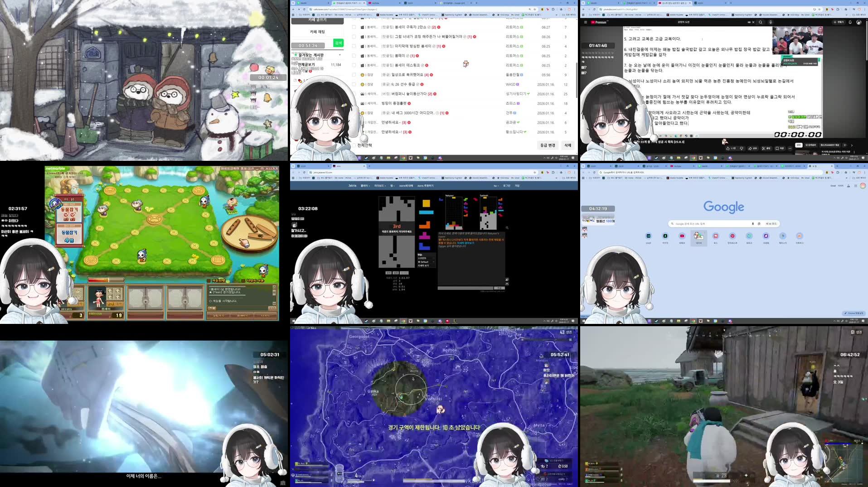Check the box next to the 일상으로 복귀했어요 post
This screenshot has width=868, height=487.
coord(354,75)
